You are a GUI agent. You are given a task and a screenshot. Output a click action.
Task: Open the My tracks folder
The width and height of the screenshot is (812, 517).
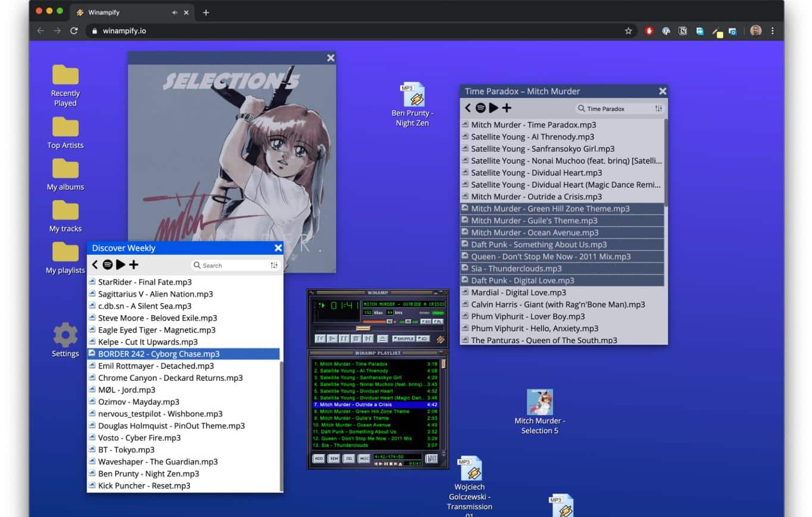[65, 216]
